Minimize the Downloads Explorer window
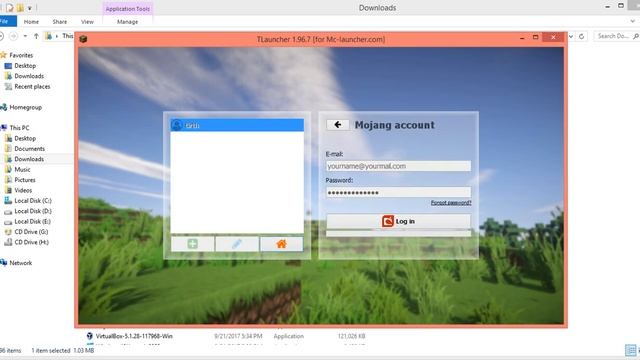The height and width of the screenshot is (360, 640). point(608,7)
